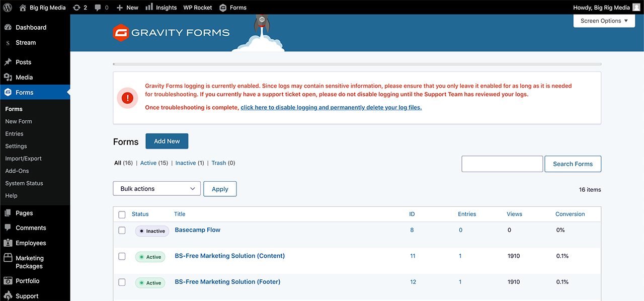
Task: Click ID 11 link in the table
Action: click(x=413, y=256)
